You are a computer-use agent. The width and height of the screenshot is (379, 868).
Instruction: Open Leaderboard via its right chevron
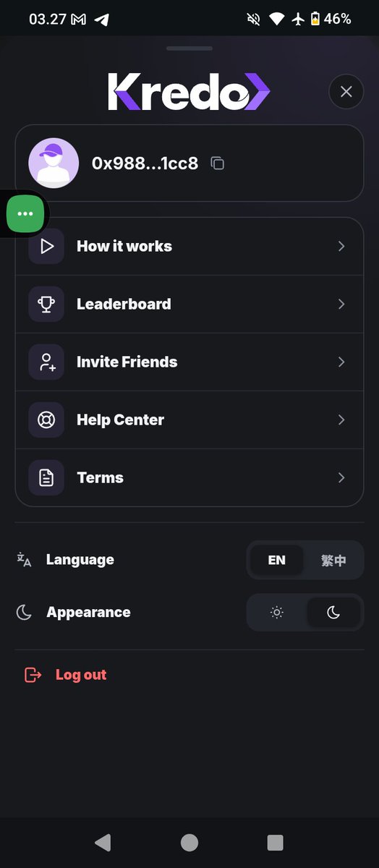click(341, 304)
